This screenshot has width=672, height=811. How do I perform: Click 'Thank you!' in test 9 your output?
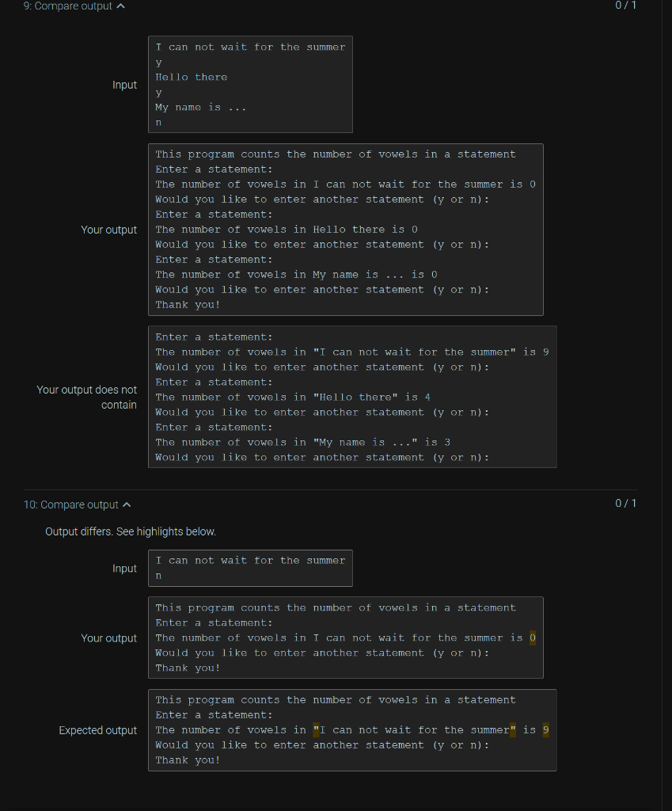(x=188, y=305)
